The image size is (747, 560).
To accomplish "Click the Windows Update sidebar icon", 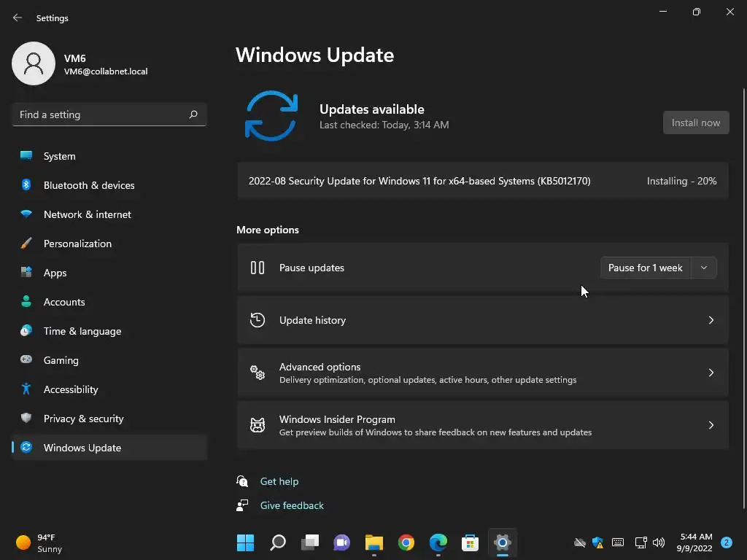I will click(26, 447).
